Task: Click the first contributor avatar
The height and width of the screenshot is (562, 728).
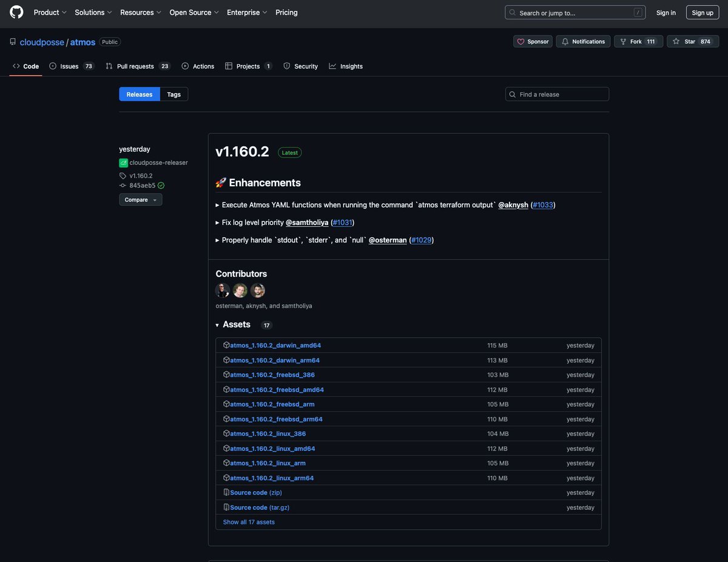Action: 223,290
